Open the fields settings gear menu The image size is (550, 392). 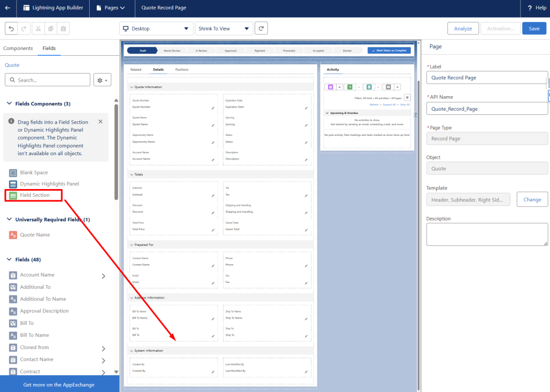(103, 80)
